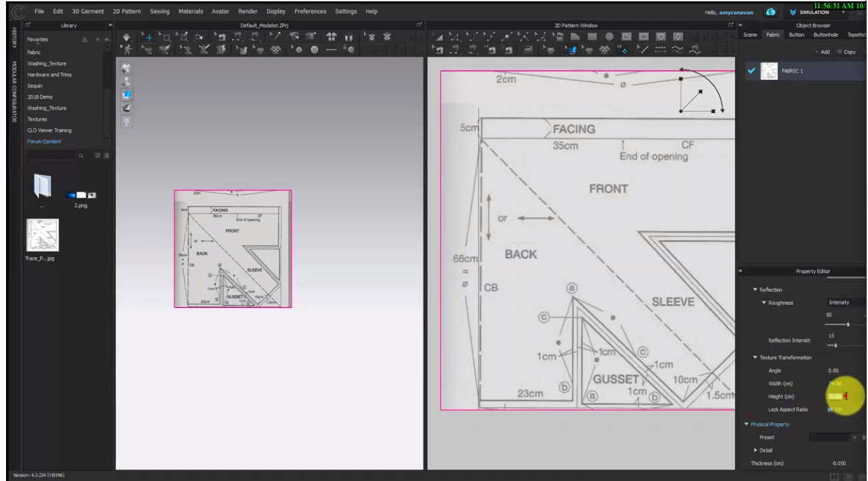Switch to the Button tab in Object Browser
The width and height of the screenshot is (868, 481).
tap(797, 35)
